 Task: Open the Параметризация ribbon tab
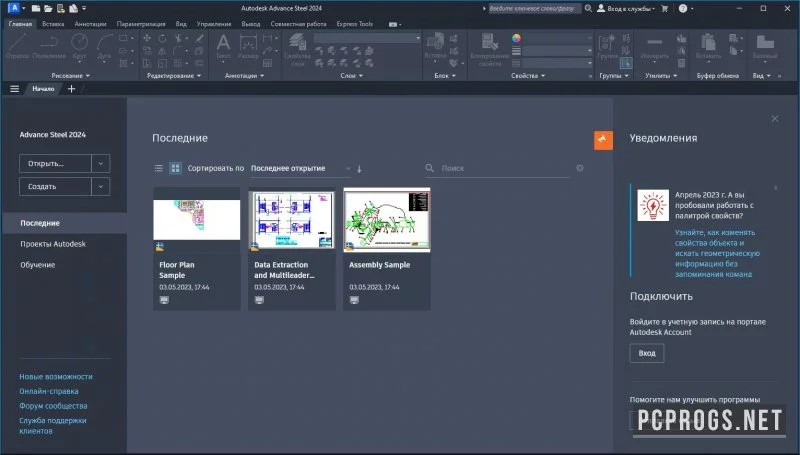click(x=141, y=24)
